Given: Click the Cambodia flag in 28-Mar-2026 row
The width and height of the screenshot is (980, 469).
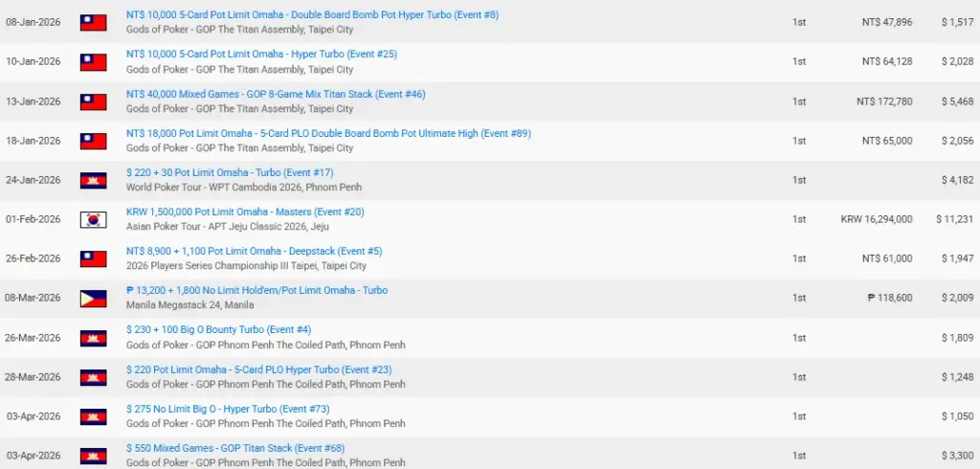Looking at the screenshot, I should click(x=93, y=377).
